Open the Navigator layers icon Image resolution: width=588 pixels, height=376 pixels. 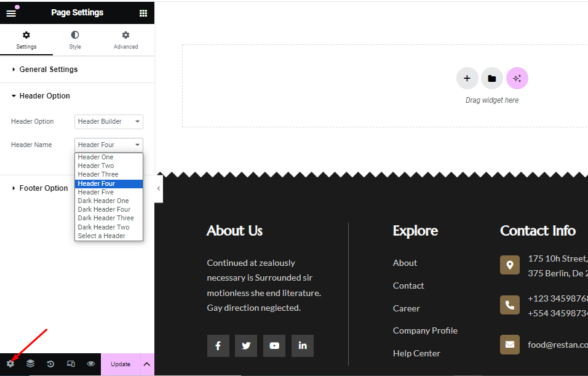[30, 364]
